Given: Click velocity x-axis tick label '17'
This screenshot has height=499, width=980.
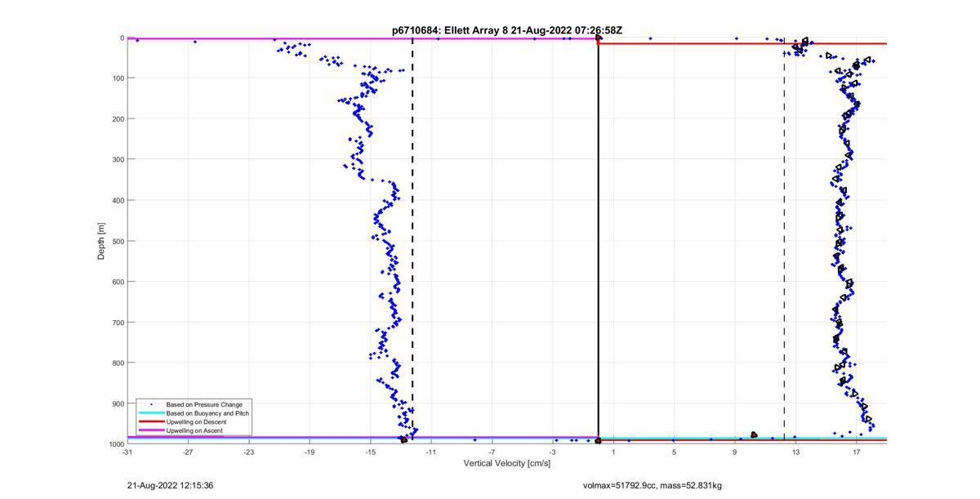Looking at the screenshot, I should [856, 452].
